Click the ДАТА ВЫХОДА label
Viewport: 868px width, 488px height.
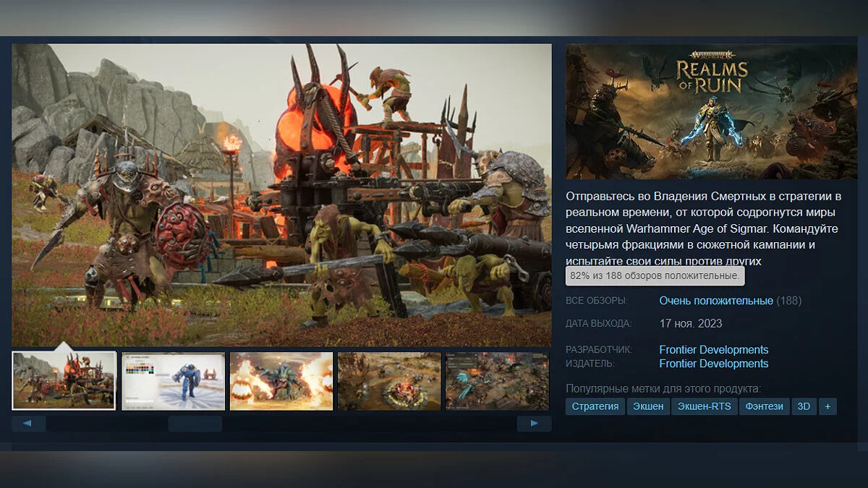pyautogui.click(x=598, y=324)
